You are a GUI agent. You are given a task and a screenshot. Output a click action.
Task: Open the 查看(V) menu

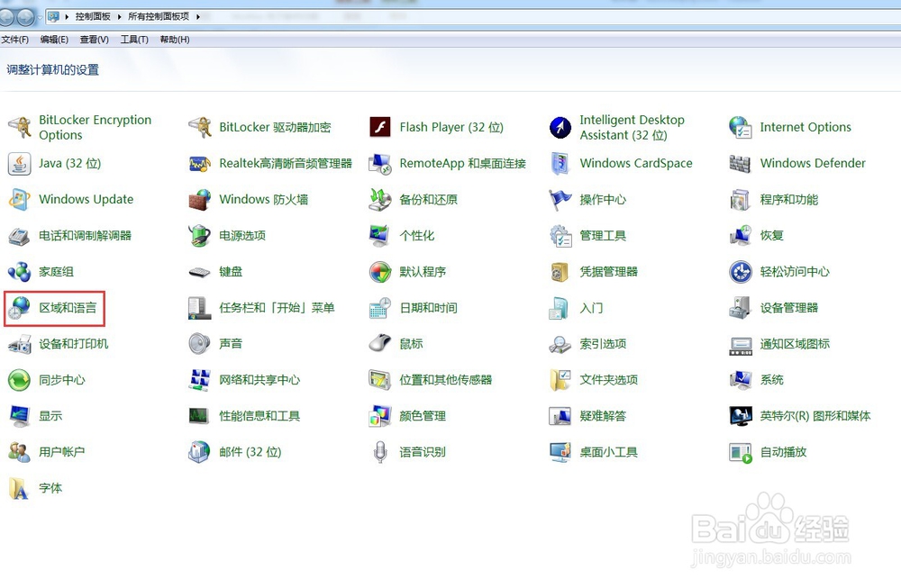pos(95,40)
